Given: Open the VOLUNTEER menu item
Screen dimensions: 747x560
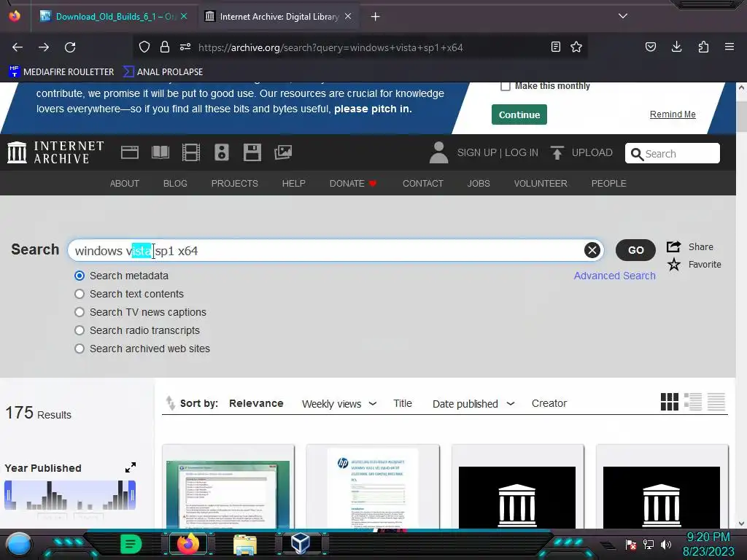Looking at the screenshot, I should (541, 183).
